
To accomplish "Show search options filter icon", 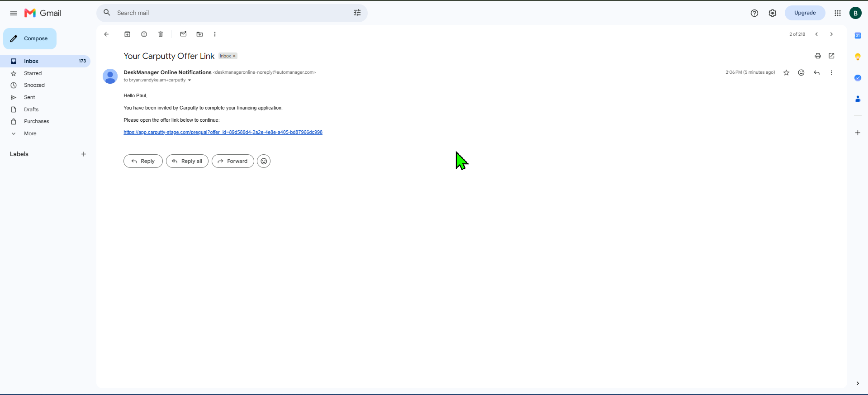I will (357, 13).
